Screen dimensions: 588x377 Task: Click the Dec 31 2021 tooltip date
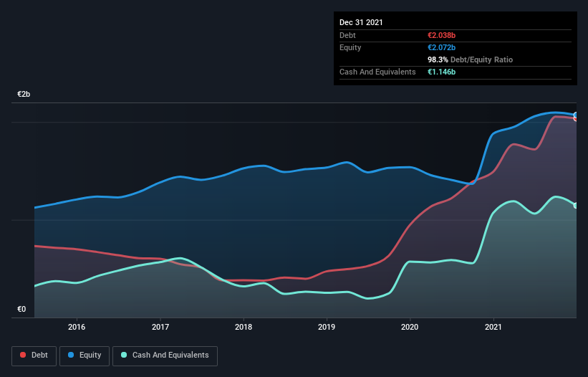tap(361, 22)
